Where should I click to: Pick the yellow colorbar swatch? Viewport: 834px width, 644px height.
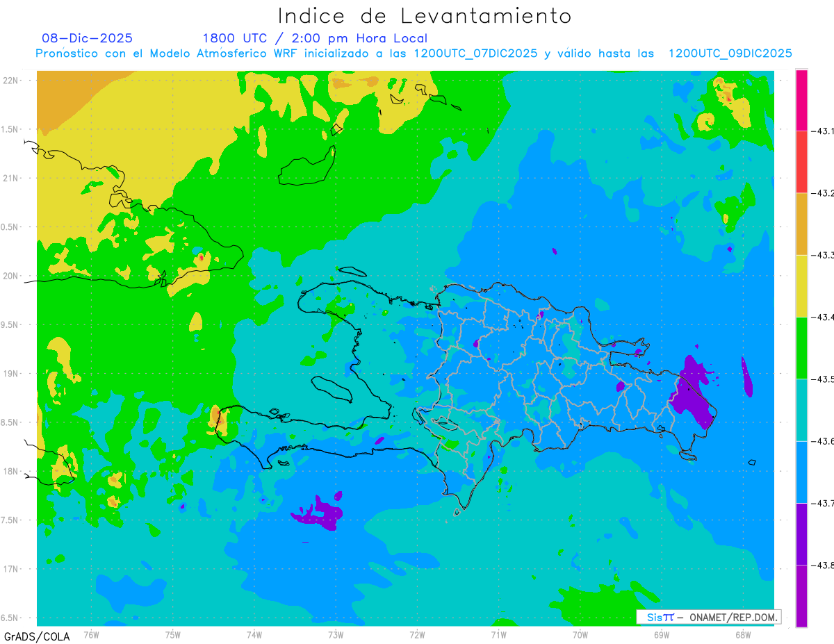point(801,286)
